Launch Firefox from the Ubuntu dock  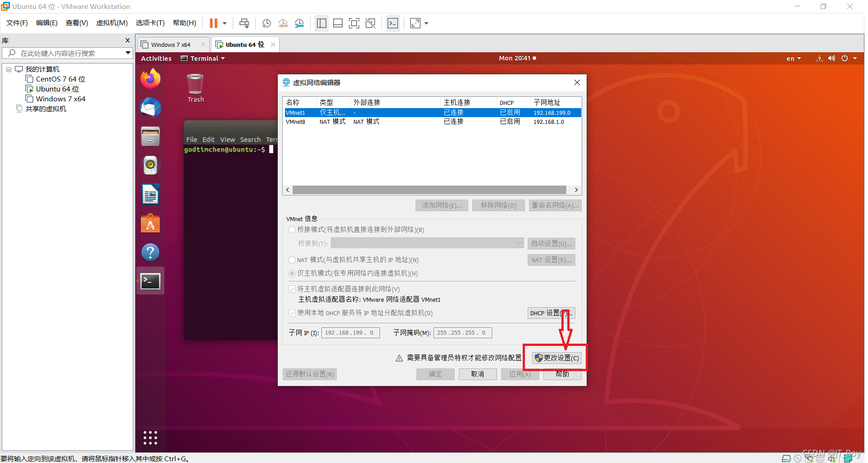(x=150, y=79)
